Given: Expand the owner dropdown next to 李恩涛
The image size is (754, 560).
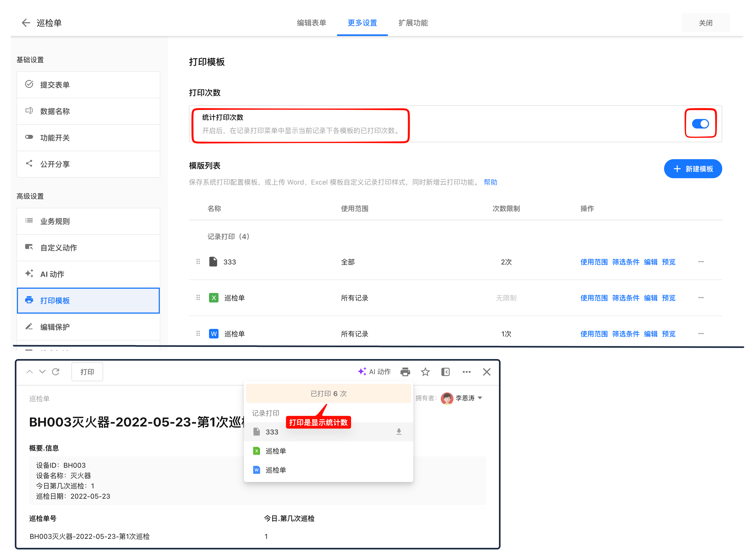Looking at the screenshot, I should [x=480, y=398].
